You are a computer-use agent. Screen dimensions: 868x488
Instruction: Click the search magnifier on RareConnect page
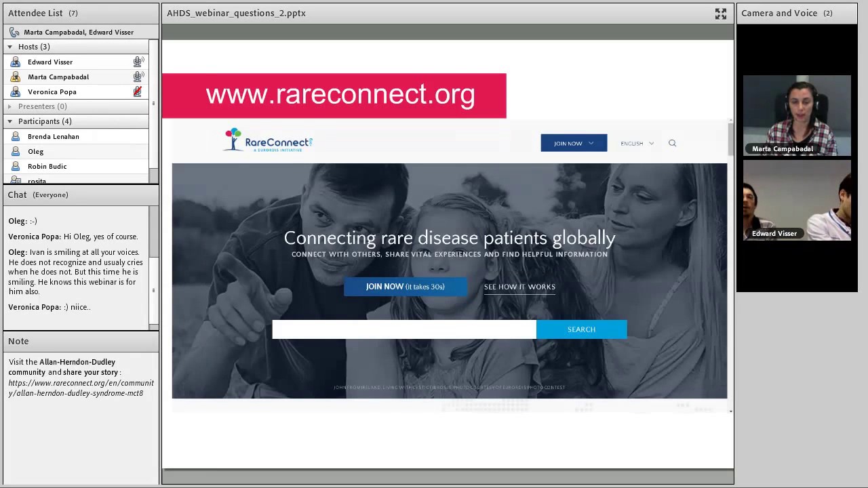pos(672,143)
